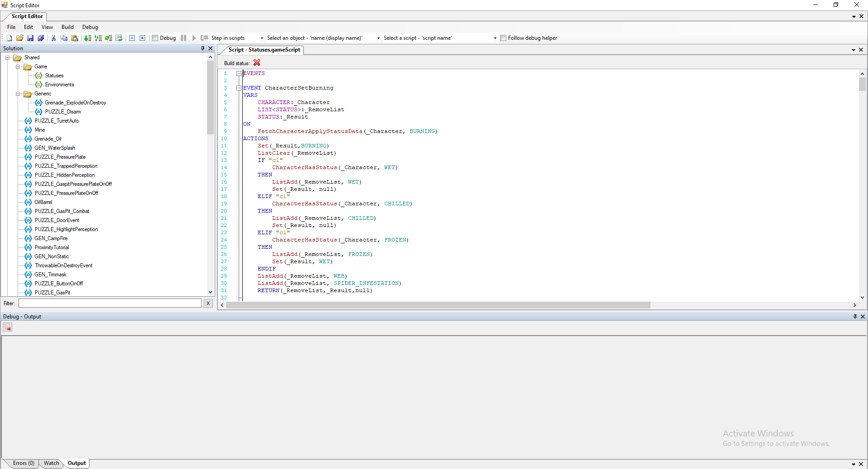Build all with multiple green arrows icon
This screenshot has height=469, width=868.
(x=98, y=38)
